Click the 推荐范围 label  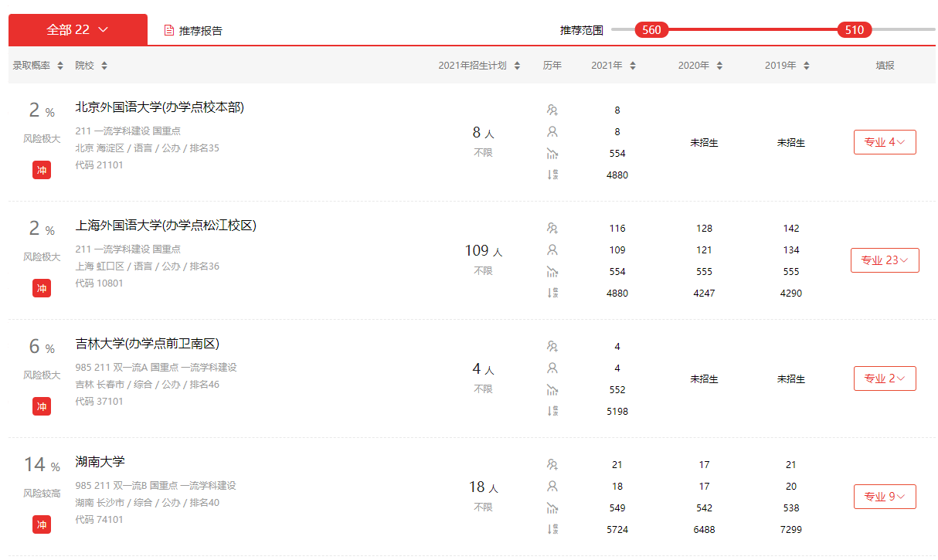[x=581, y=30]
